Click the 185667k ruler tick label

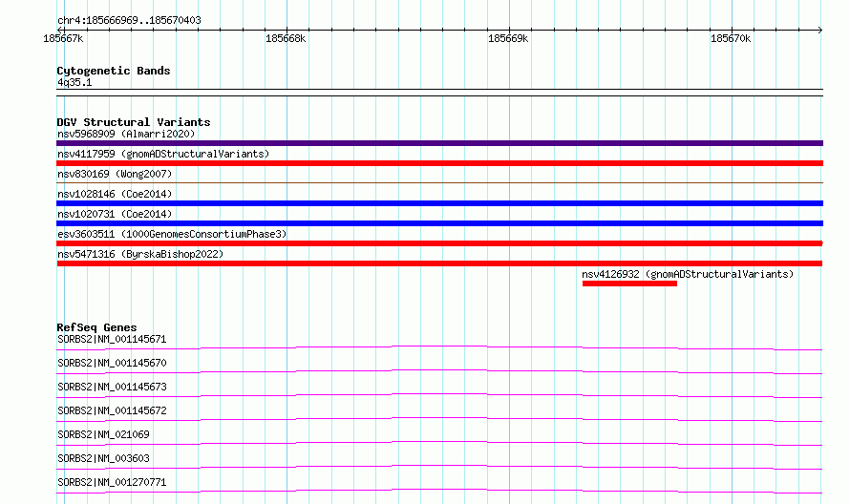63,39
